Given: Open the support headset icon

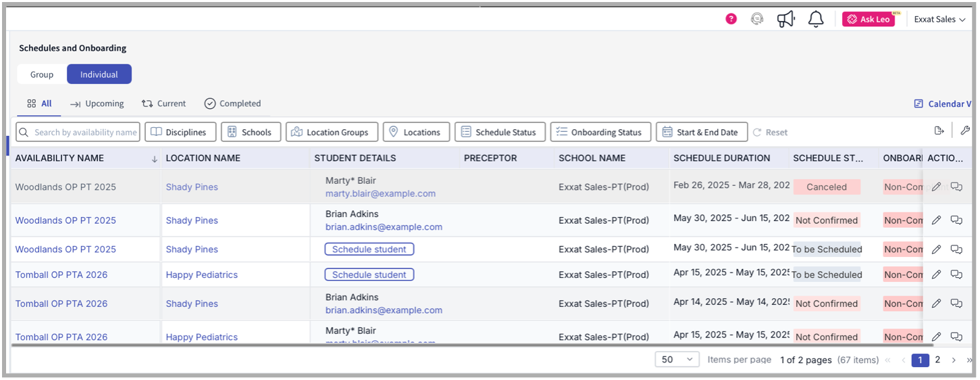Looking at the screenshot, I should pos(757,19).
